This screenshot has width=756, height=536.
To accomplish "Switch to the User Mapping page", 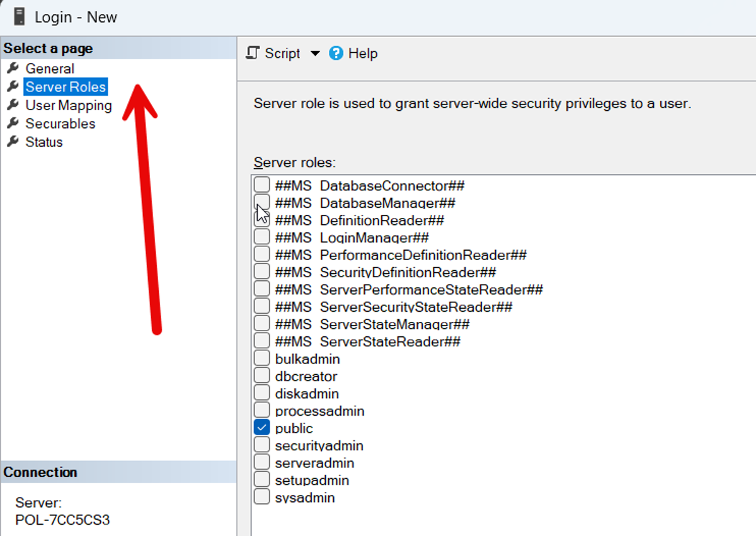I will [x=69, y=105].
